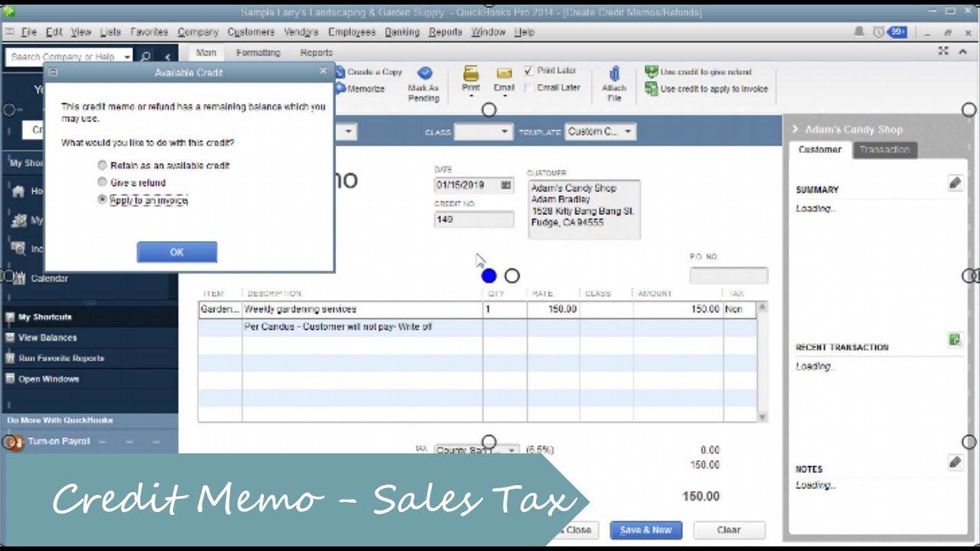This screenshot has height=551, width=980.
Task: Click the Create a Copy toolbar item
Action: click(368, 72)
